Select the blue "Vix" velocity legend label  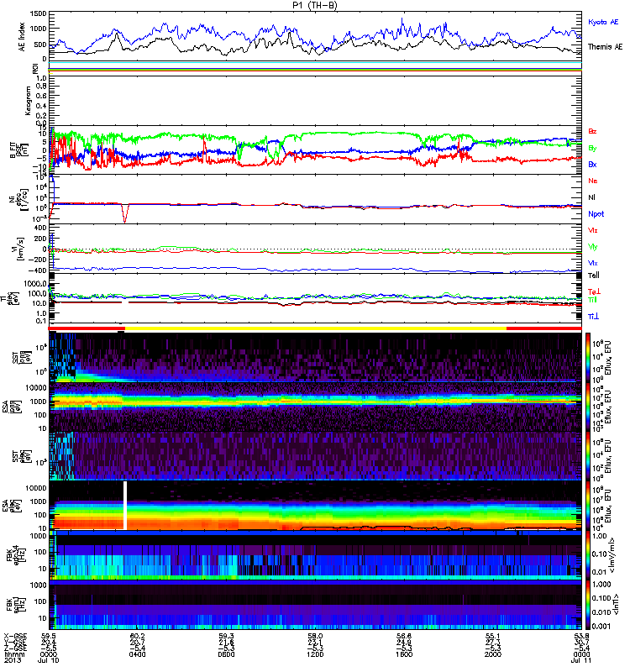[593, 263]
